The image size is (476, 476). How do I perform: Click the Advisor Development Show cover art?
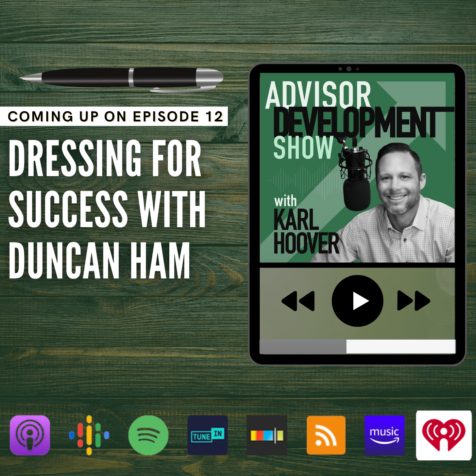[x=357, y=168]
